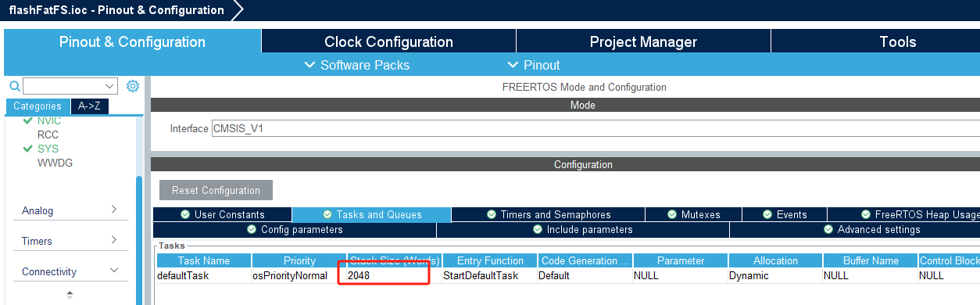Screen dimensions: 980x305
Task: Open the peripheral search dropdown box
Action: [70, 86]
